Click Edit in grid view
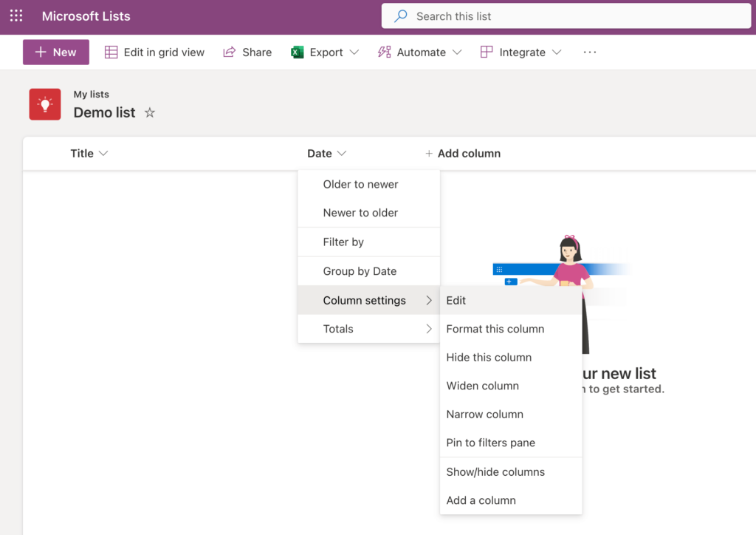The width and height of the screenshot is (756, 535). (x=154, y=52)
